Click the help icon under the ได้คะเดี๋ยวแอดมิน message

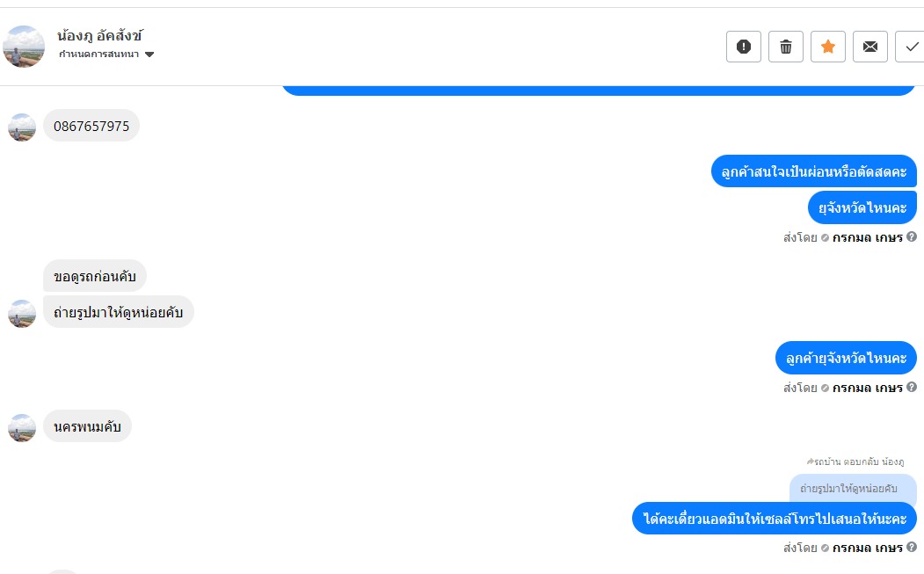click(x=912, y=548)
